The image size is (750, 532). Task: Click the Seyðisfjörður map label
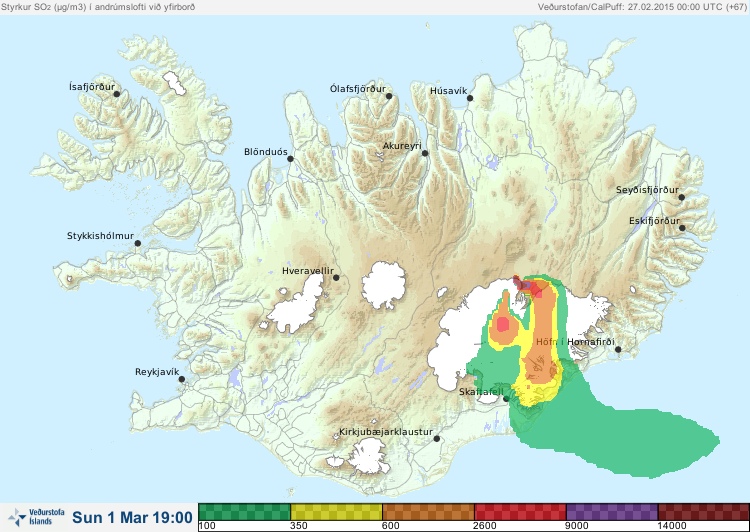tap(647, 190)
